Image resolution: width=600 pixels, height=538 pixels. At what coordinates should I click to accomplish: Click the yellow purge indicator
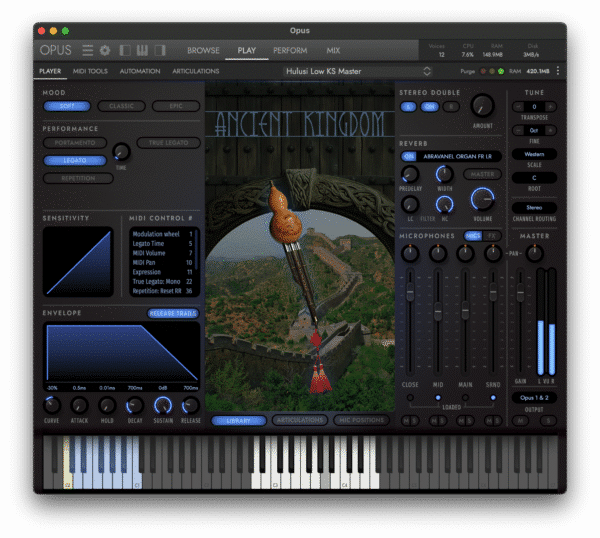click(x=492, y=71)
